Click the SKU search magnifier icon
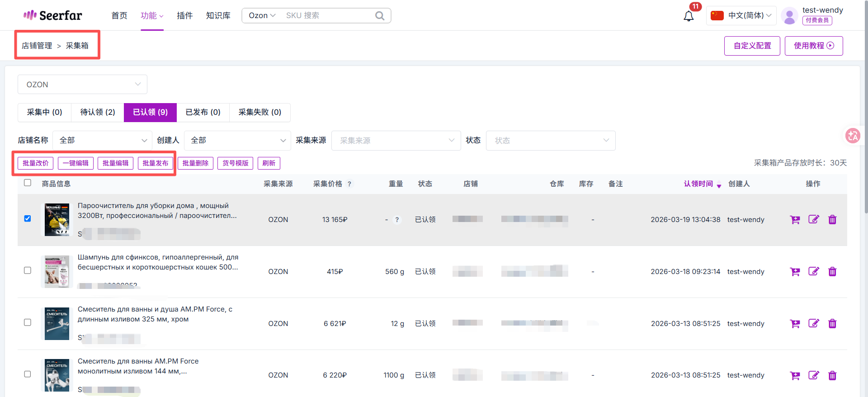The width and height of the screenshot is (868, 397). click(x=380, y=16)
